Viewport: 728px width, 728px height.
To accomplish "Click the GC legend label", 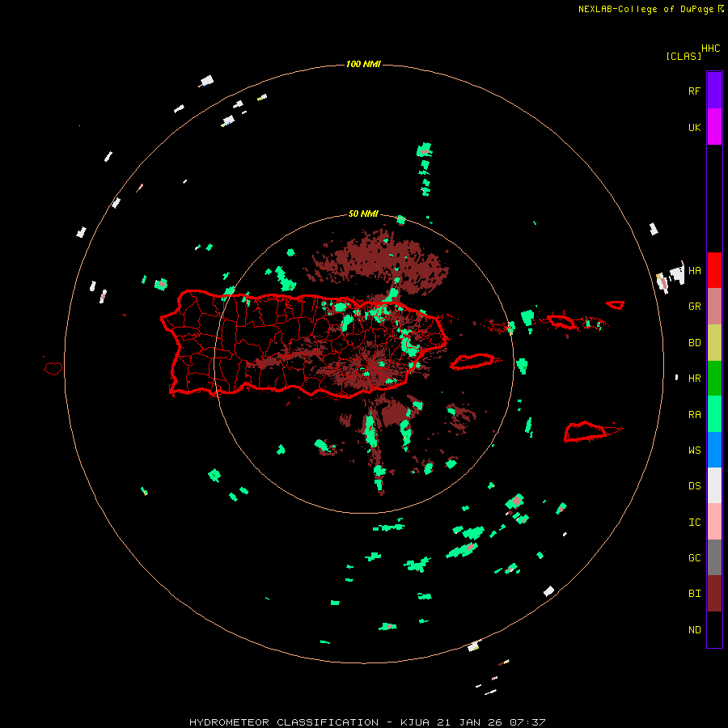I will tap(694, 558).
